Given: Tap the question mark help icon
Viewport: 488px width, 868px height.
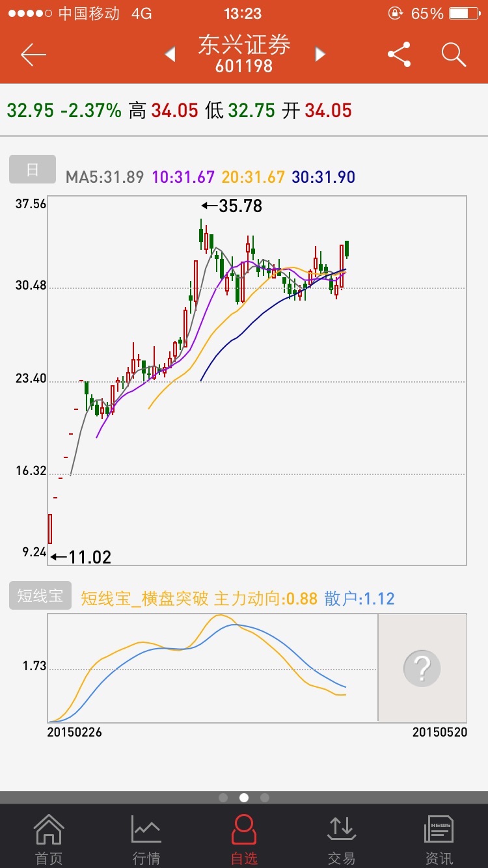Looking at the screenshot, I should pos(422,668).
